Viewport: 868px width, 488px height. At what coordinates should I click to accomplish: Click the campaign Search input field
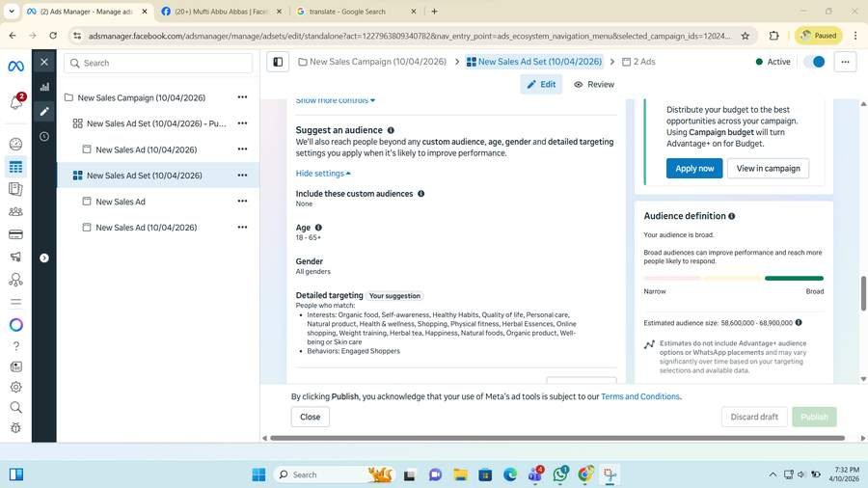158,63
